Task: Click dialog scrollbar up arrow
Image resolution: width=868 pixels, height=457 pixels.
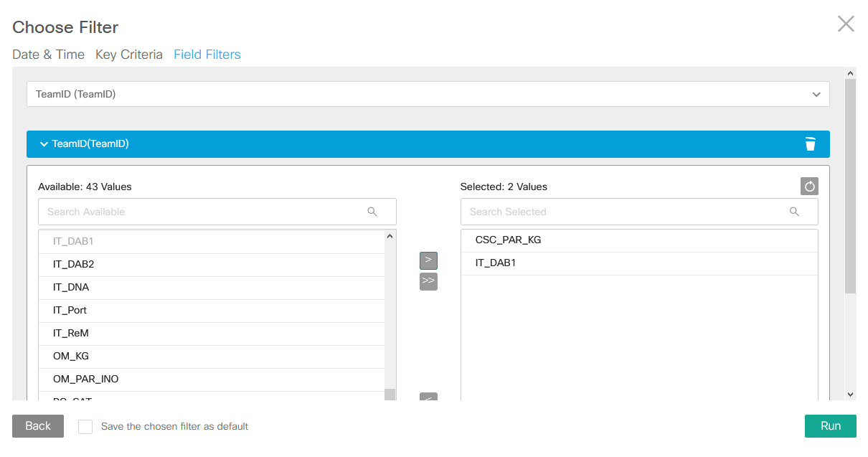Action: (851, 72)
